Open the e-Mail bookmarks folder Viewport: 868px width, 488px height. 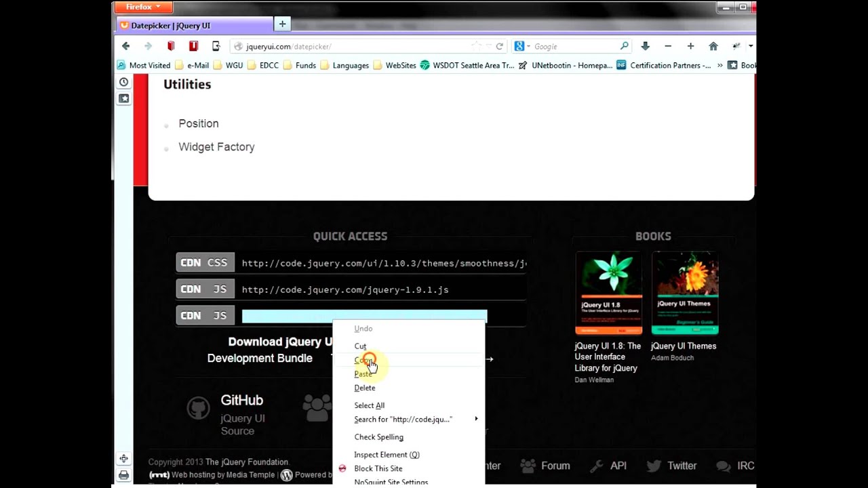(x=193, y=65)
